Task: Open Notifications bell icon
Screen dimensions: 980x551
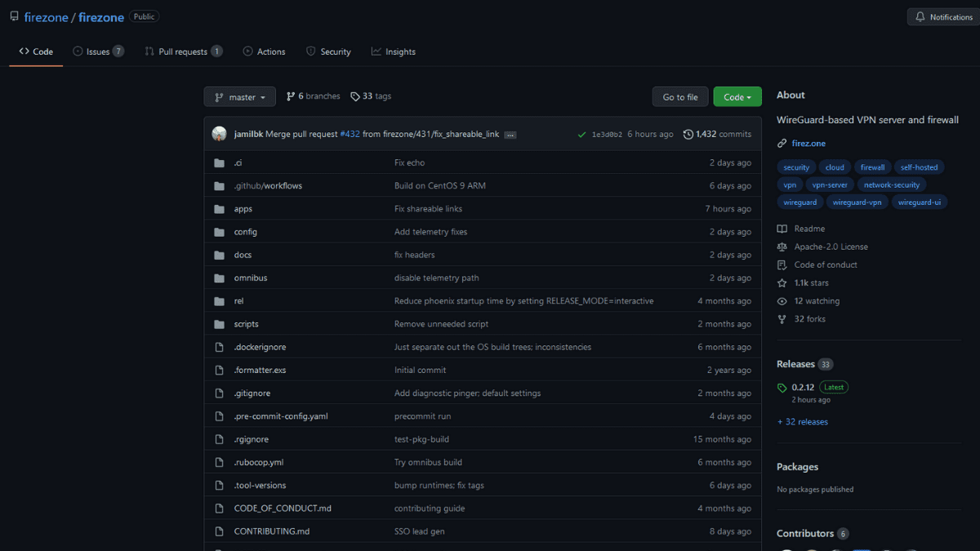Action: pos(919,16)
